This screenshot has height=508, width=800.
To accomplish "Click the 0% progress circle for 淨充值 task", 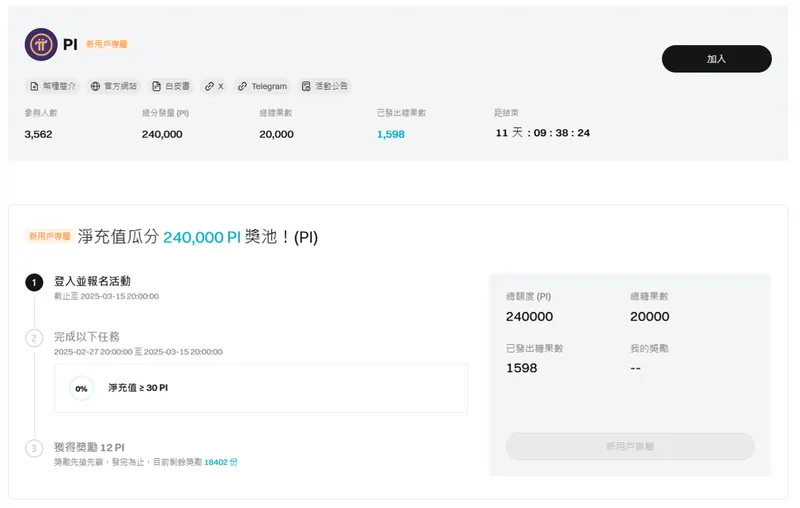I will point(82,389).
